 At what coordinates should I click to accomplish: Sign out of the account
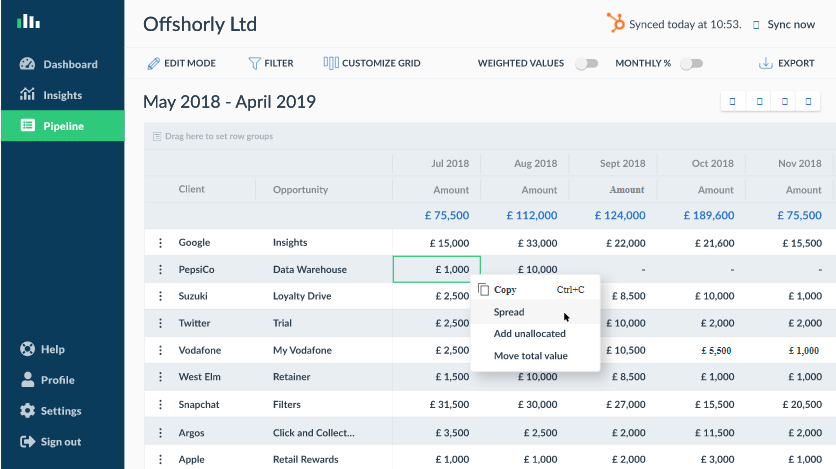tap(61, 442)
